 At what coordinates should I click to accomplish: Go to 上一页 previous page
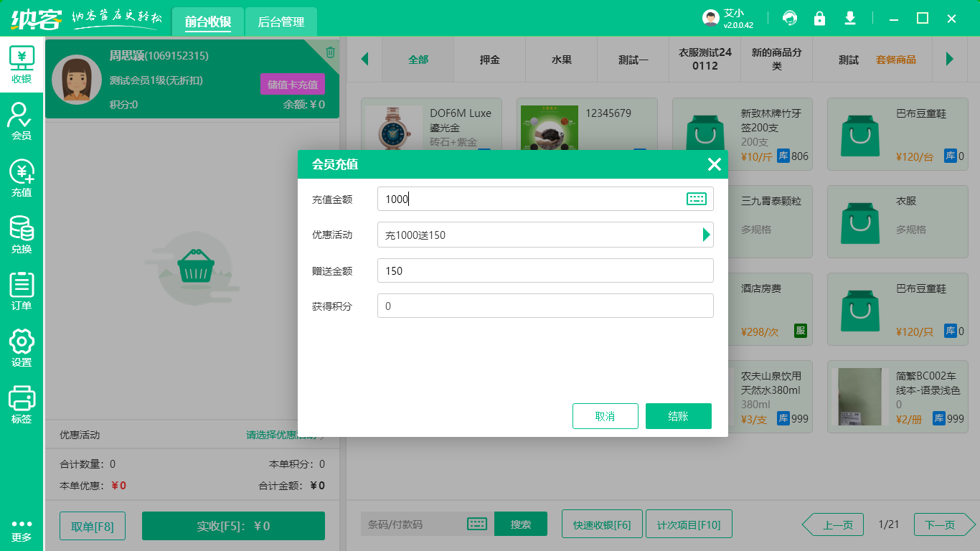point(832,525)
